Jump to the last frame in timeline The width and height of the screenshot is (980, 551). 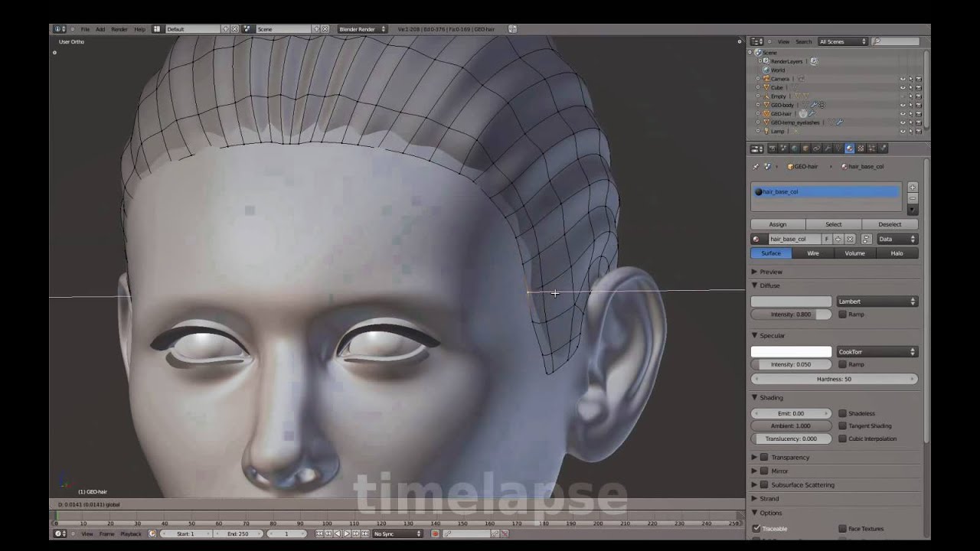[365, 533]
